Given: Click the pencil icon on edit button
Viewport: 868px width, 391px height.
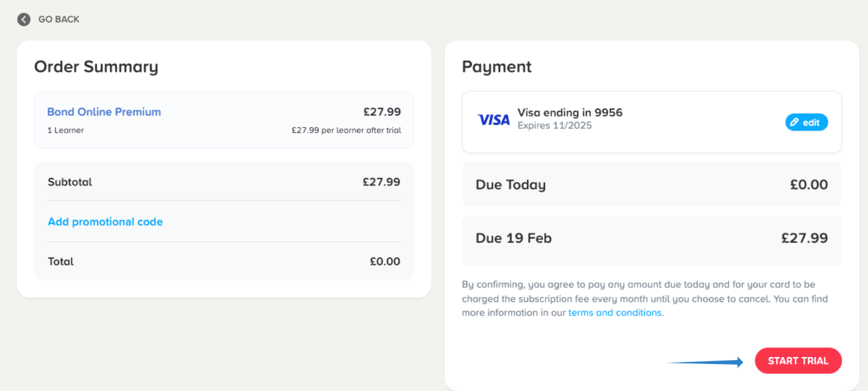Looking at the screenshot, I should click(794, 122).
